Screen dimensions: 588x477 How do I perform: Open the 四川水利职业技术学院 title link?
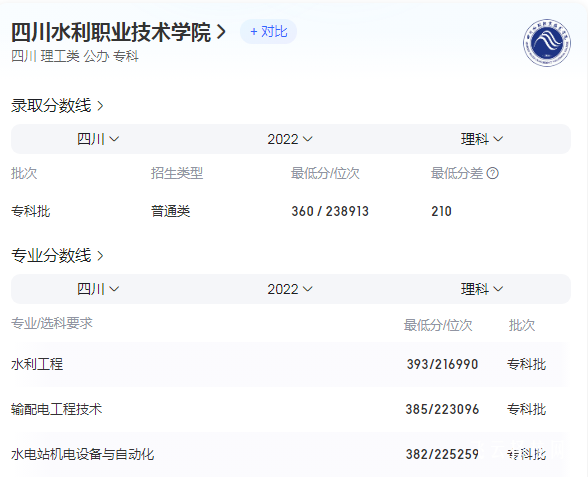click(118, 33)
